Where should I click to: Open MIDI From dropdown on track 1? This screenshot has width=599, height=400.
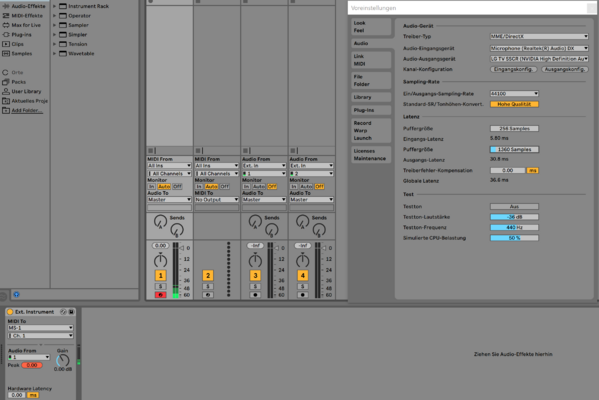169,165
